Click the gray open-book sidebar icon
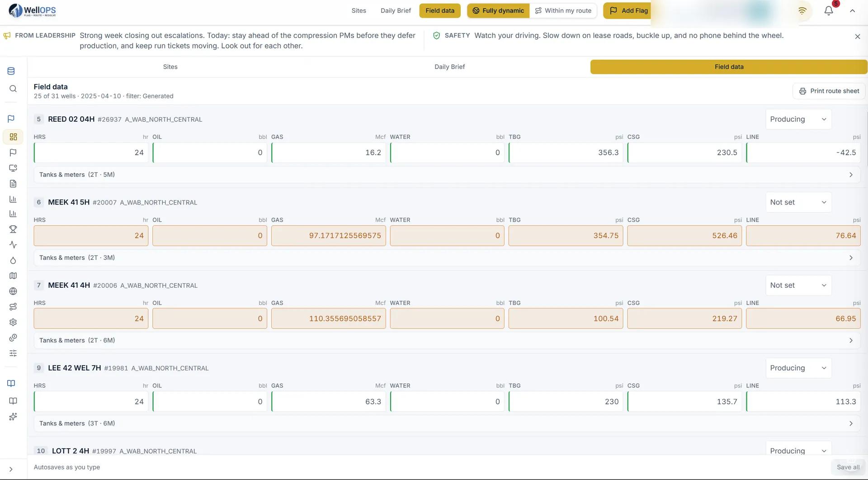Image resolution: width=868 pixels, height=480 pixels. (13, 401)
